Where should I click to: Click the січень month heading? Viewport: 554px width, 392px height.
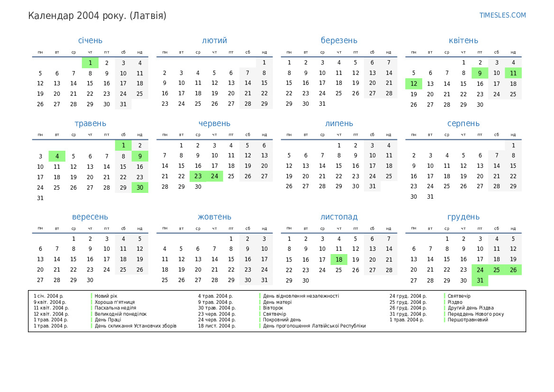[x=90, y=41]
